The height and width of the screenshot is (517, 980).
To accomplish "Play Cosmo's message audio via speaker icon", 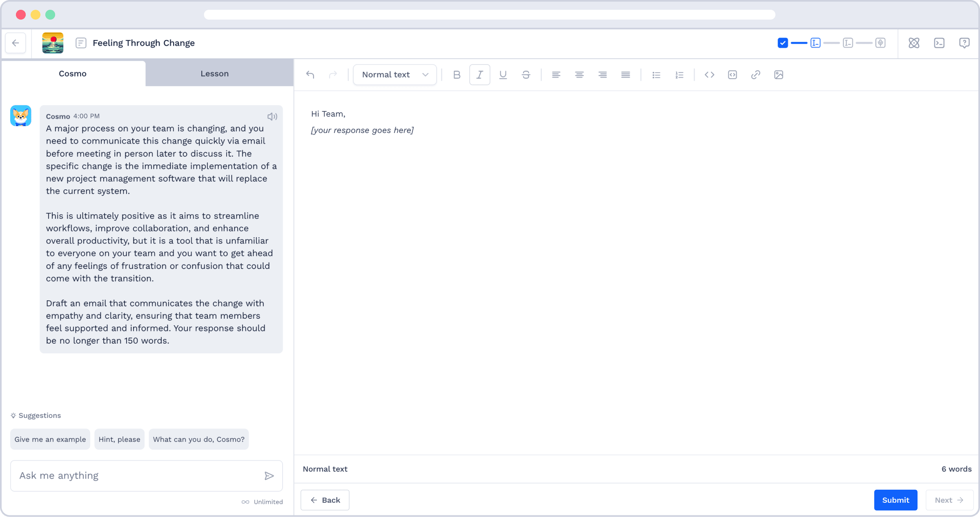I will pos(272,117).
